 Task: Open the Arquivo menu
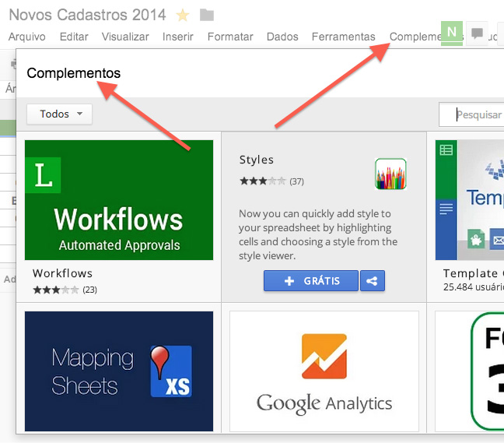pos(27,37)
